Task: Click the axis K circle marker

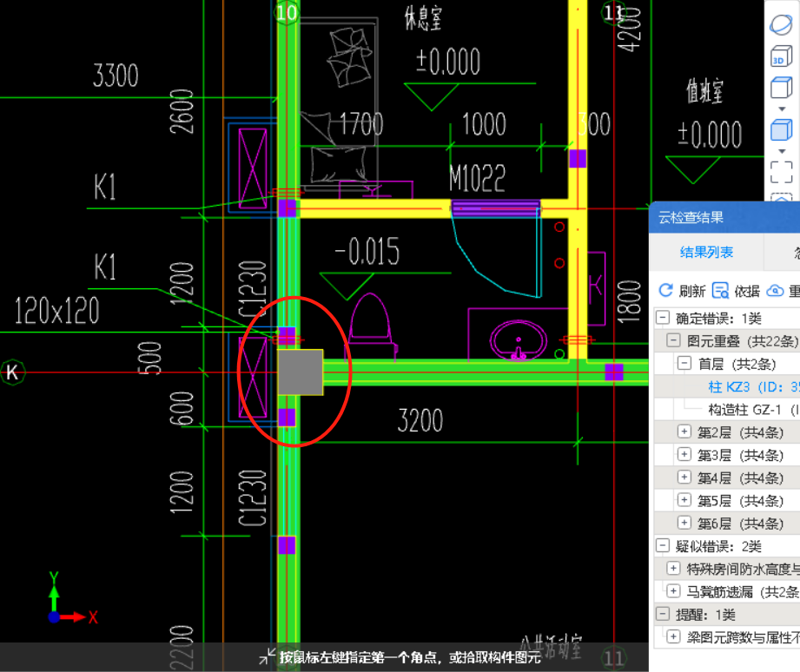Action: point(12,372)
